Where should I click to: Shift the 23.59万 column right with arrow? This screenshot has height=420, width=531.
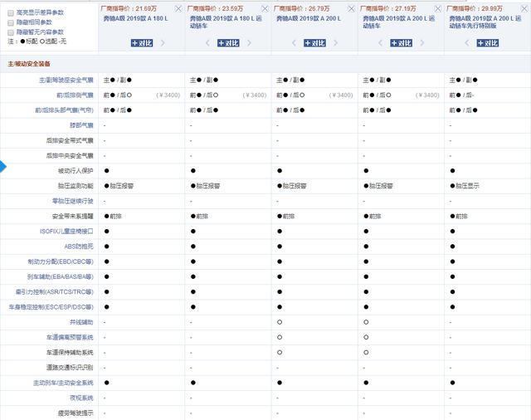[249, 43]
